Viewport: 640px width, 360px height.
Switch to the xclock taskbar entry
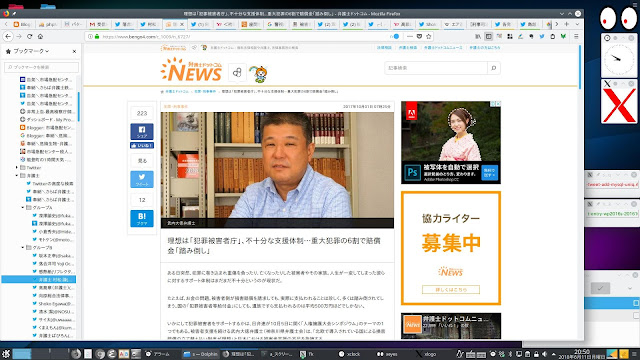coord(350,354)
